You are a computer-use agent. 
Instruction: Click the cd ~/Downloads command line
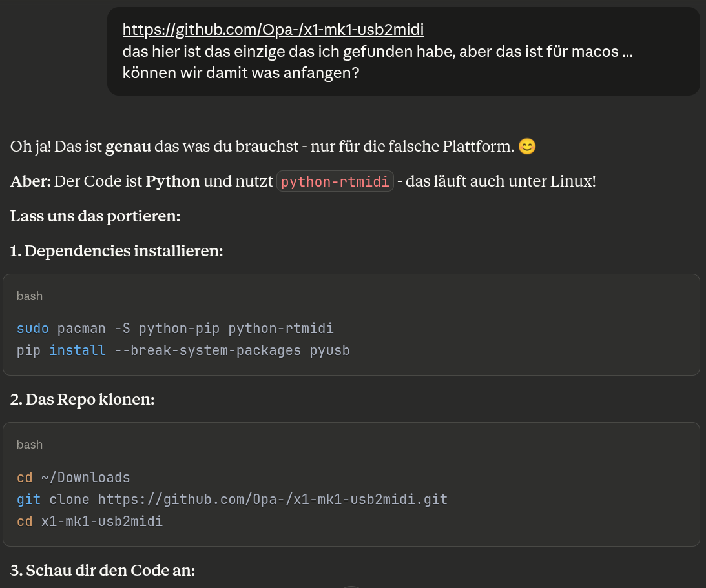[x=73, y=478]
